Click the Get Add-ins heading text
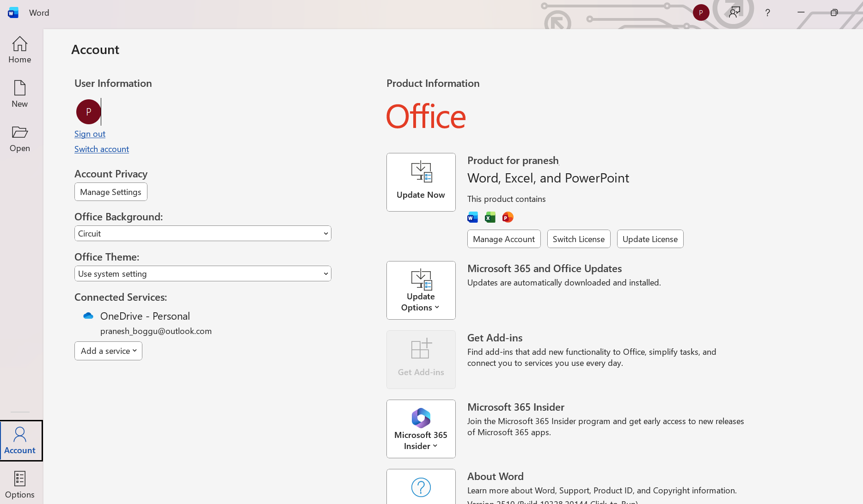The width and height of the screenshot is (863, 504). (495, 338)
